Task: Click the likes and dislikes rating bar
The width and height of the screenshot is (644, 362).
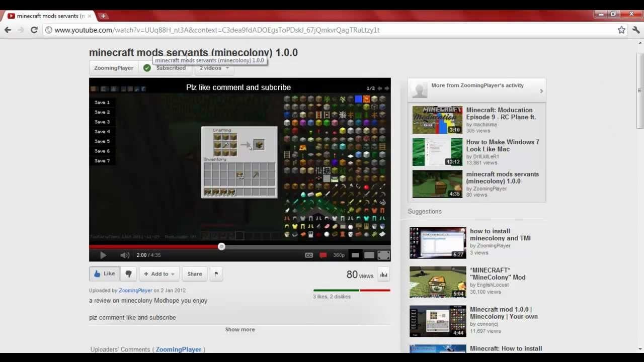Action: click(352, 290)
